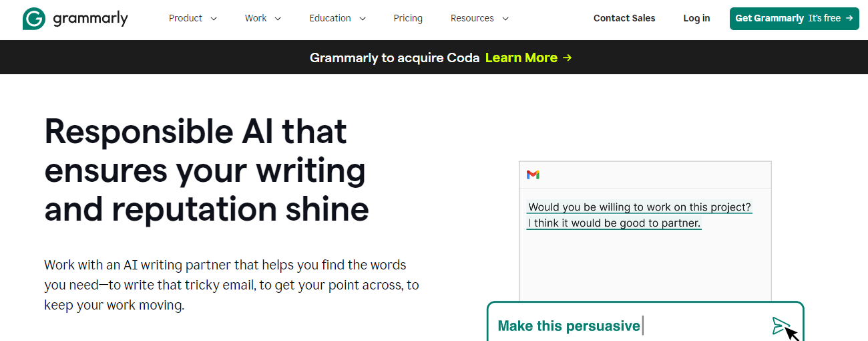Expand the Product dropdown chevron
The image size is (868, 341).
pos(214,19)
